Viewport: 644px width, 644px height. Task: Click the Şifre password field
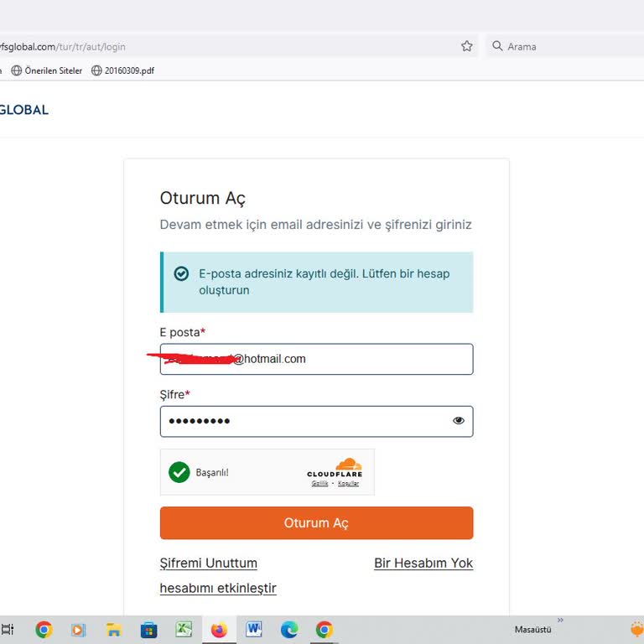point(316,422)
